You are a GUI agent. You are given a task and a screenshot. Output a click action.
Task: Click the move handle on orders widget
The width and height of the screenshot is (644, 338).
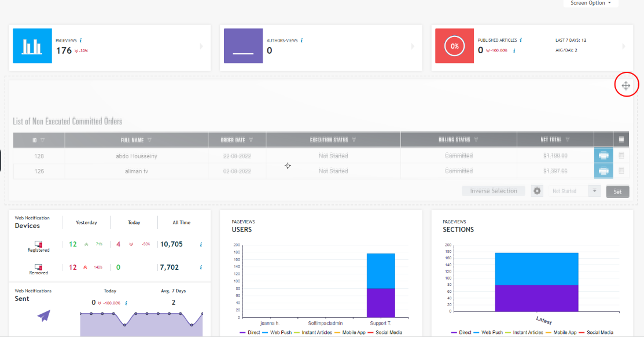[626, 86]
